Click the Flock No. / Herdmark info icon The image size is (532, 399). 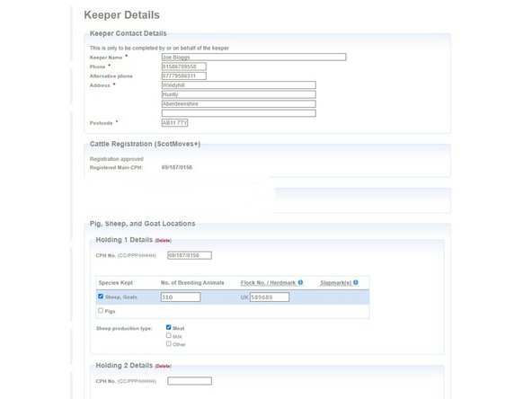tap(300, 282)
